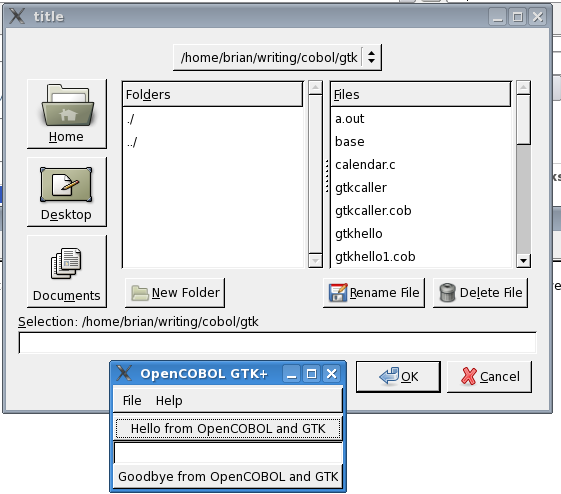The width and height of the screenshot is (561, 494).
Task: Open the Help menu in OpenCOBOL GTK+
Action: point(169,400)
